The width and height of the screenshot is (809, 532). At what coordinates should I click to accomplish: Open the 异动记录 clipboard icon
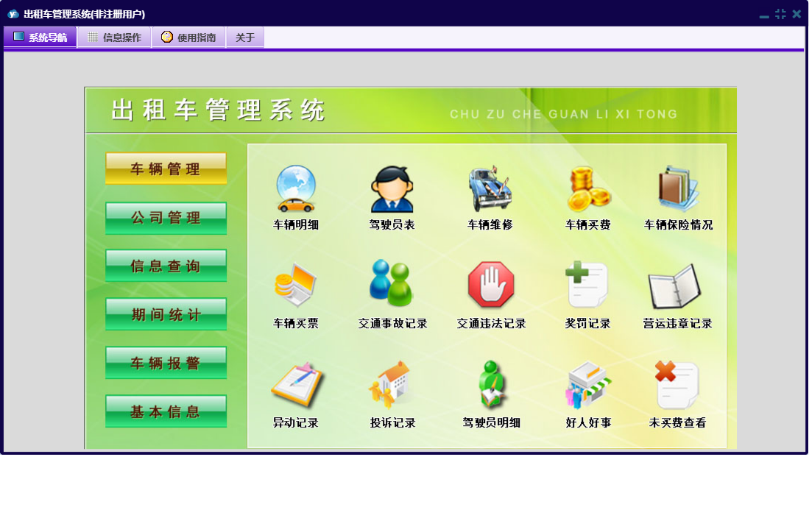[297, 384]
